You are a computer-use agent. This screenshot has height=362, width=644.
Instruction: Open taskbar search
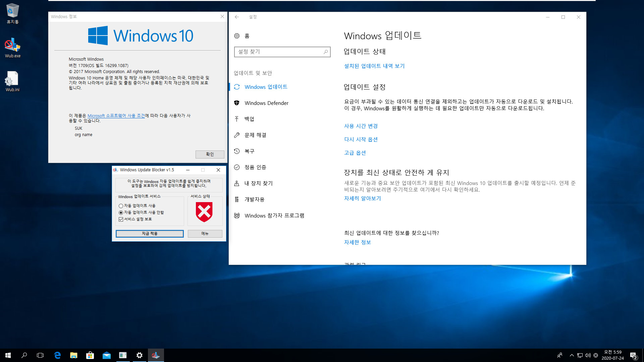(x=24, y=355)
